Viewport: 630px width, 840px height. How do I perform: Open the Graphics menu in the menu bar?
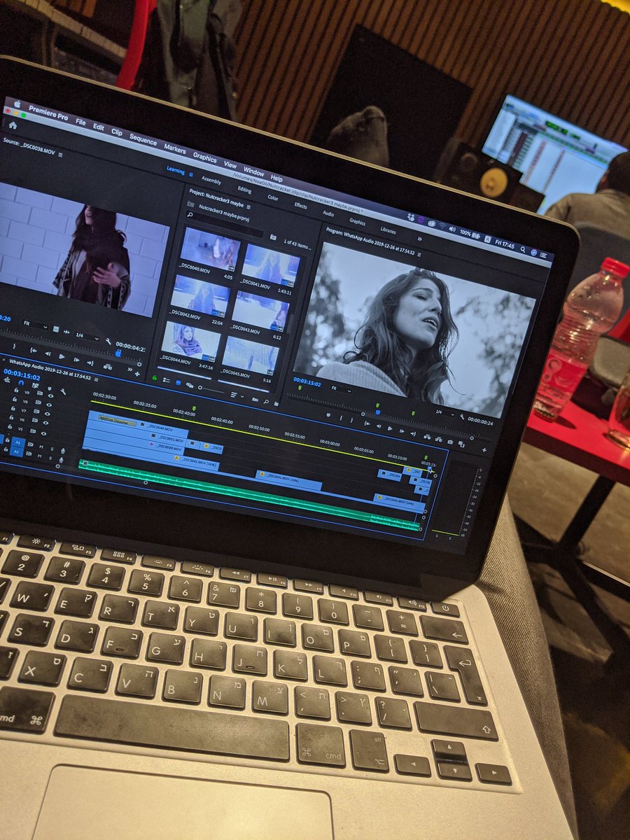pos(205,157)
